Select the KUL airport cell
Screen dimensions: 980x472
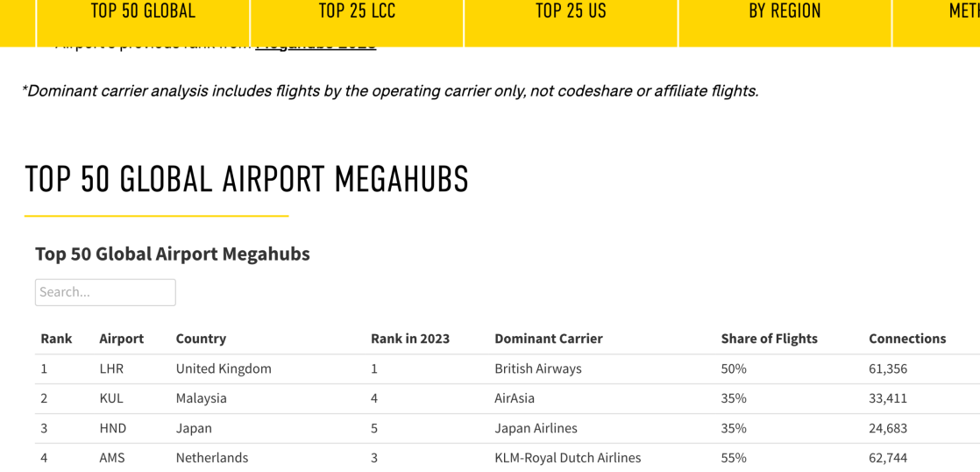pyautogui.click(x=111, y=398)
